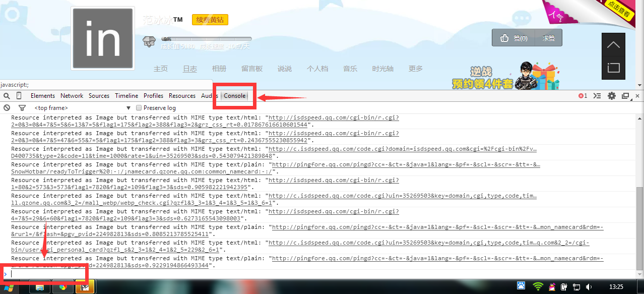The image size is (644, 294).
Task: Click the square widget icon below the up arrow
Action: coord(613,67)
